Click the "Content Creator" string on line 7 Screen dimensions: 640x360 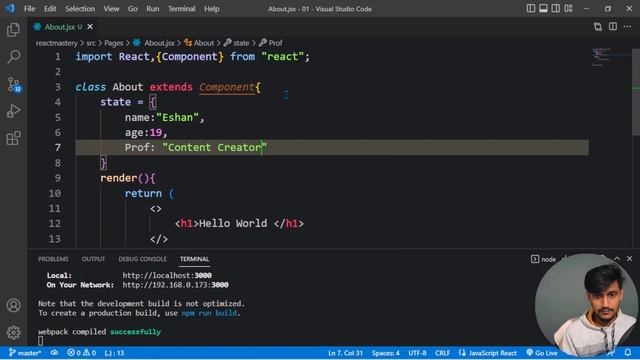tap(214, 147)
